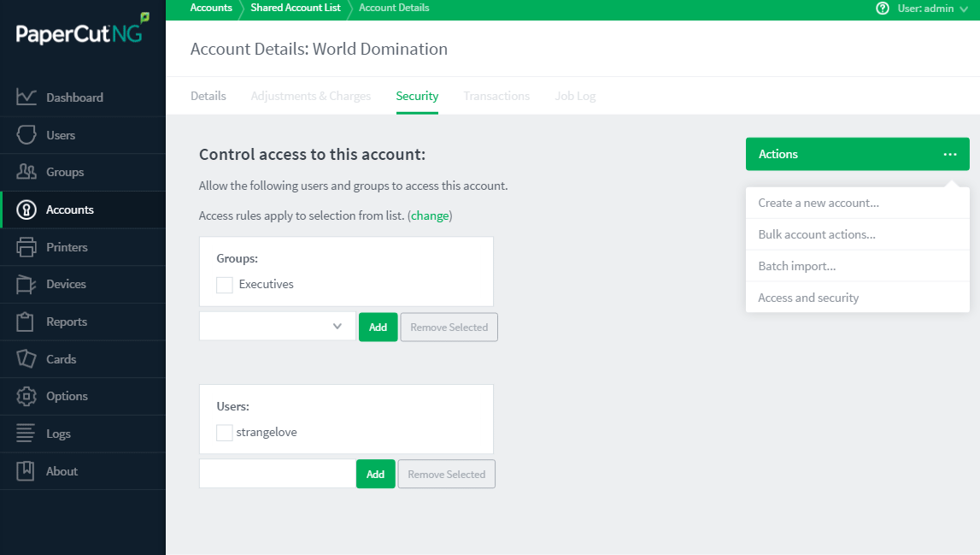Click the Reports clipboard icon
Image resolution: width=980 pixels, height=555 pixels.
point(25,322)
